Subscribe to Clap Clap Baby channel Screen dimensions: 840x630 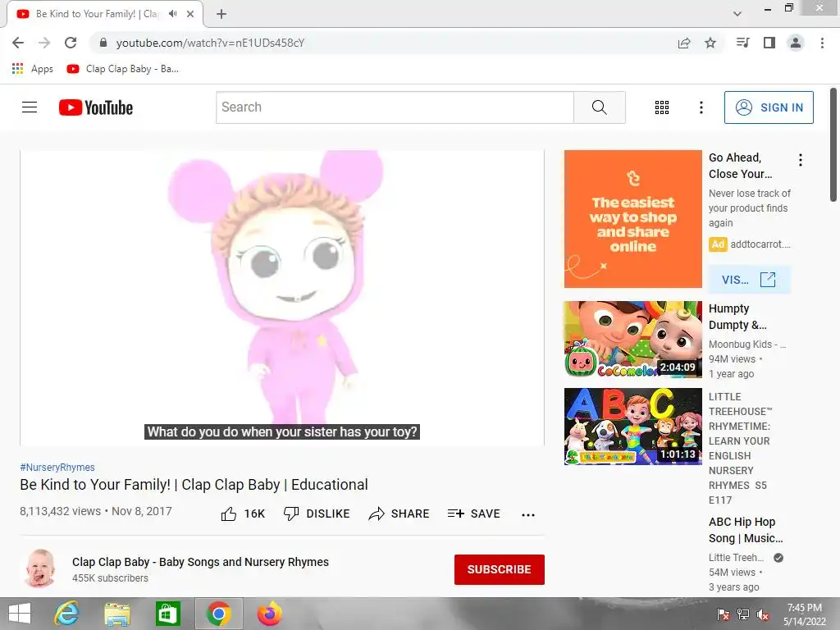click(x=500, y=569)
